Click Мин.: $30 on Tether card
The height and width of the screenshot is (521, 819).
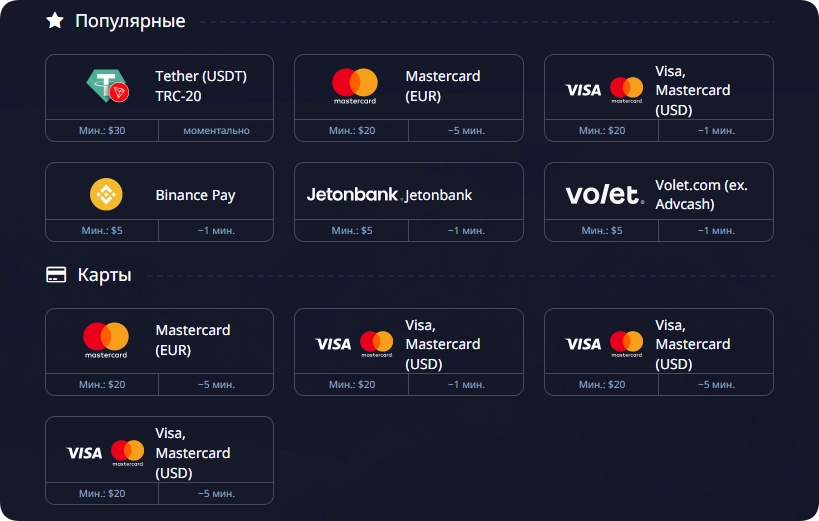click(x=102, y=131)
